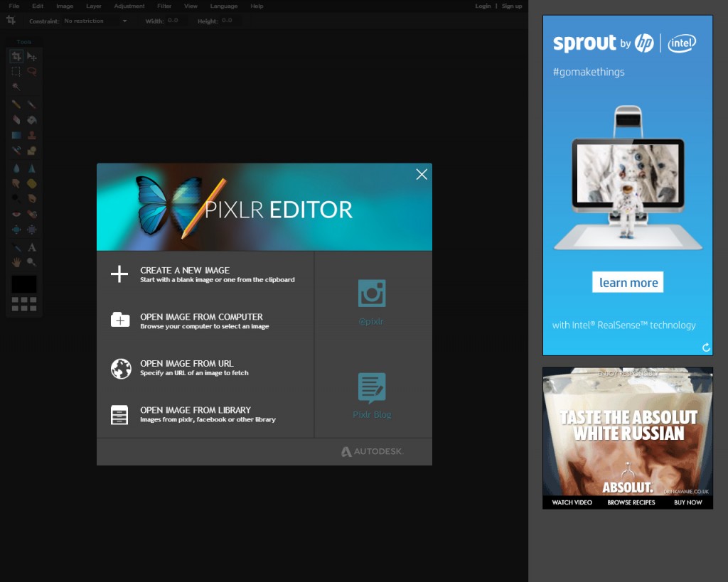Select the Gradient tool
This screenshot has width=728, height=582.
pyautogui.click(x=16, y=135)
